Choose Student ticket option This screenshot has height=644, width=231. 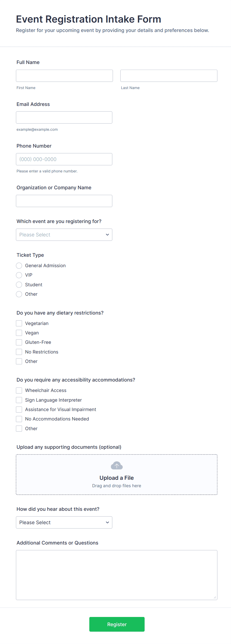pyautogui.click(x=19, y=285)
